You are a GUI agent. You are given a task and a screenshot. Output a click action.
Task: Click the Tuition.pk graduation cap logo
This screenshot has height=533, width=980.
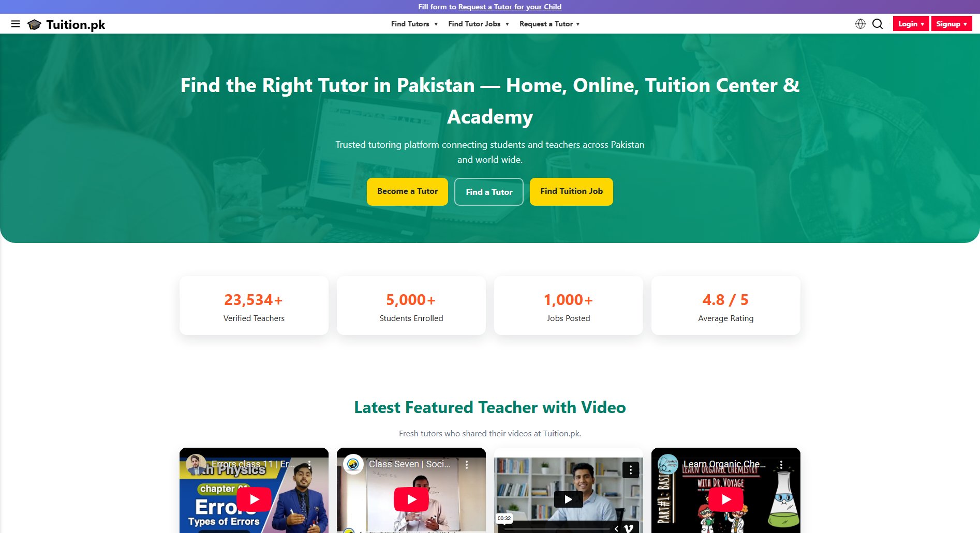point(34,24)
